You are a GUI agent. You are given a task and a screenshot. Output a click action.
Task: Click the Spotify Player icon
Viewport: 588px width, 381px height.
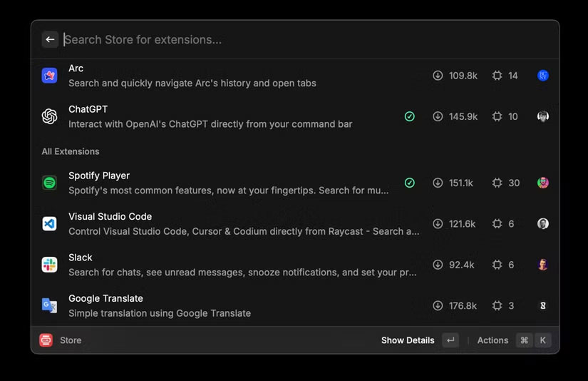[x=49, y=183]
